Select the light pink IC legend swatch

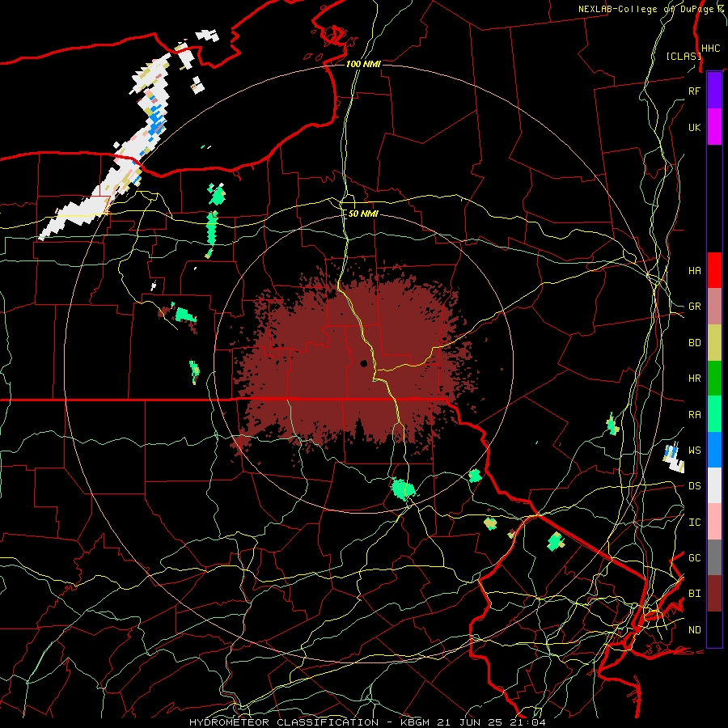pos(714,522)
